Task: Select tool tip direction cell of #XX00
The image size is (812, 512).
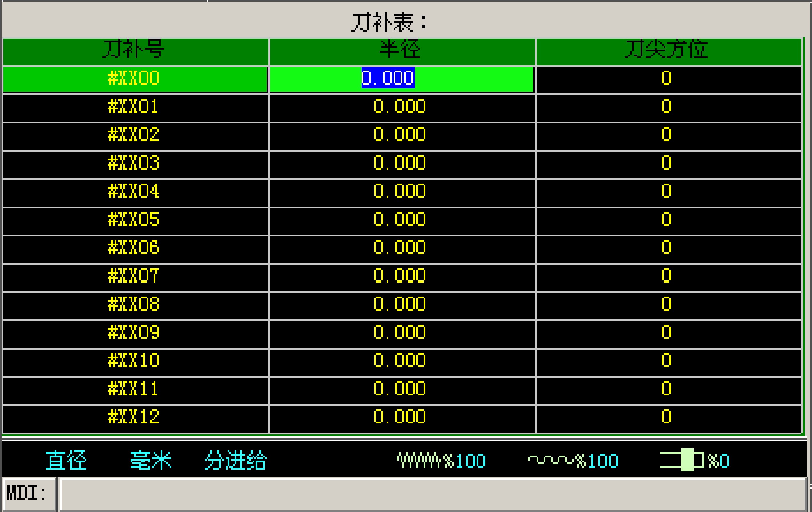Action: click(669, 80)
